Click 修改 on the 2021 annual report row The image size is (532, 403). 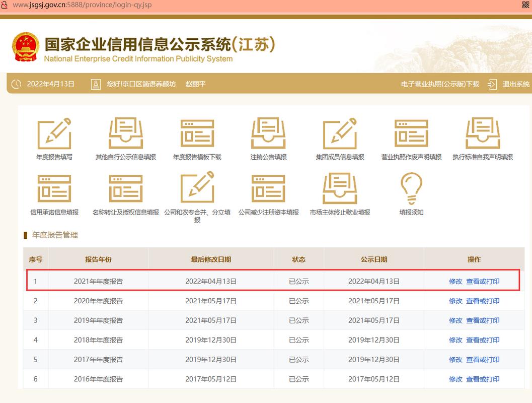455,281
